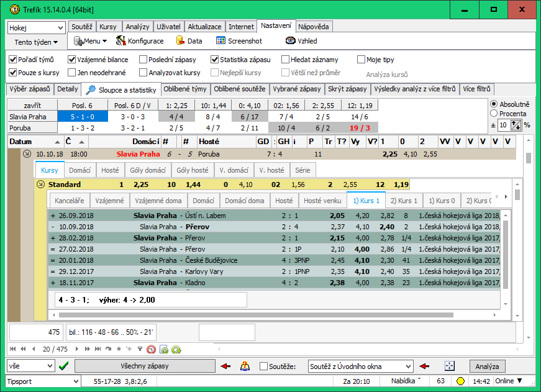Click the solid asterisk bookmark icon
This screenshot has height=392, width=541.
pyautogui.click(x=119, y=349)
